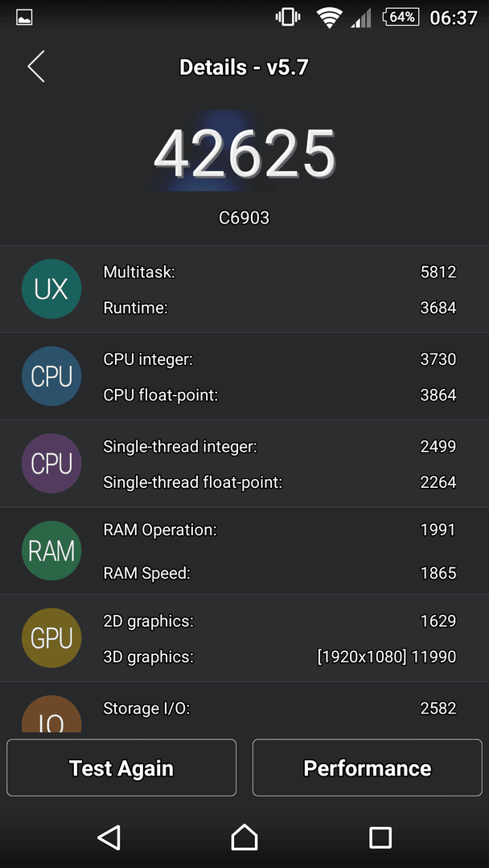The height and width of the screenshot is (868, 489).
Task: Click the Test Again button
Action: 121,768
